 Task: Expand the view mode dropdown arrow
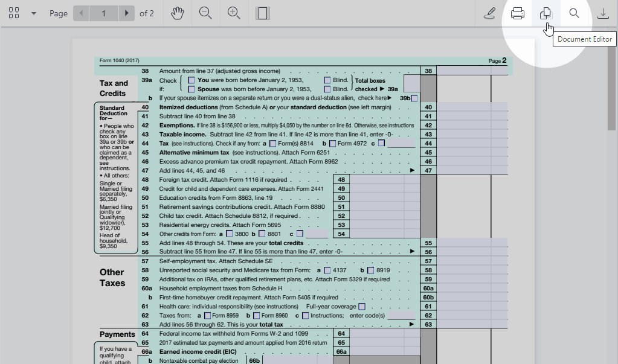point(34,13)
